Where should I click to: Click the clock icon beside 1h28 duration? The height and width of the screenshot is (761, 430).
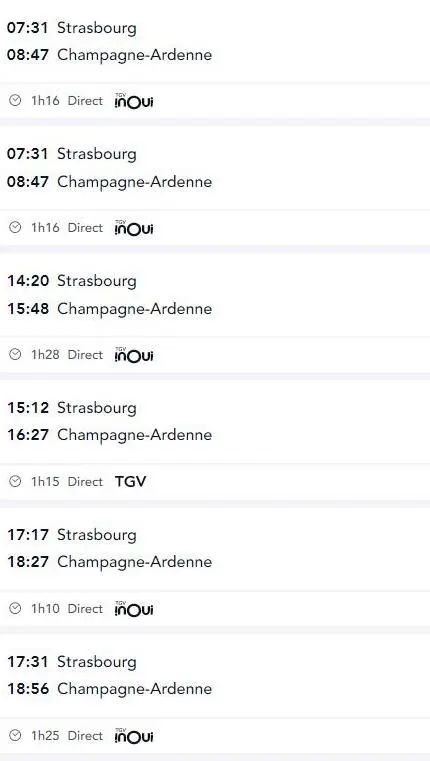[x=16, y=355]
